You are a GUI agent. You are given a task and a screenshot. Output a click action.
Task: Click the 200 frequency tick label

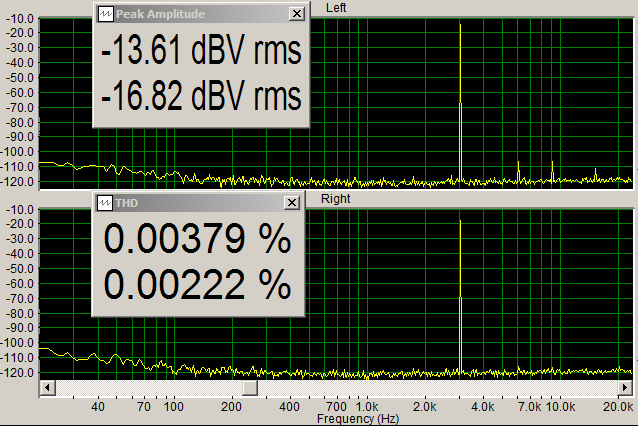tap(232, 406)
